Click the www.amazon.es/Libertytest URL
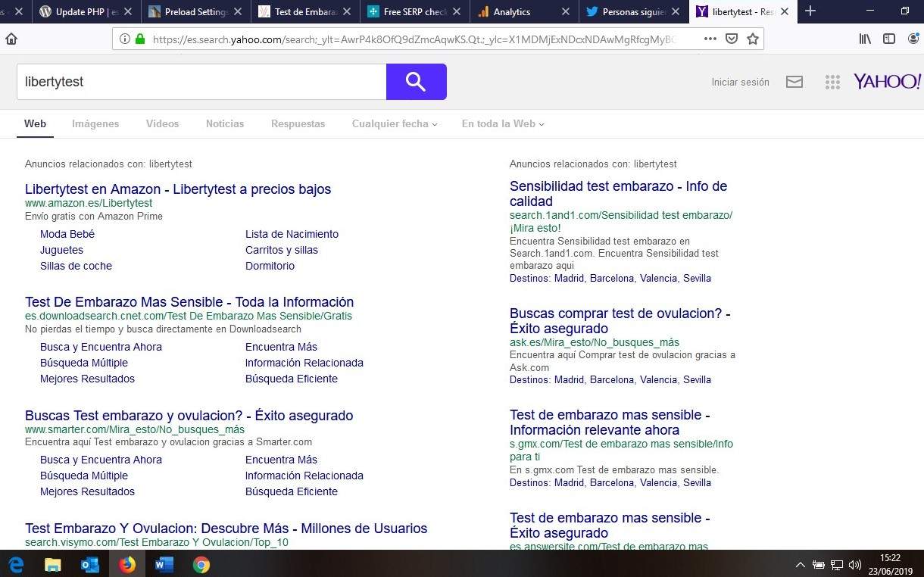 [89, 203]
